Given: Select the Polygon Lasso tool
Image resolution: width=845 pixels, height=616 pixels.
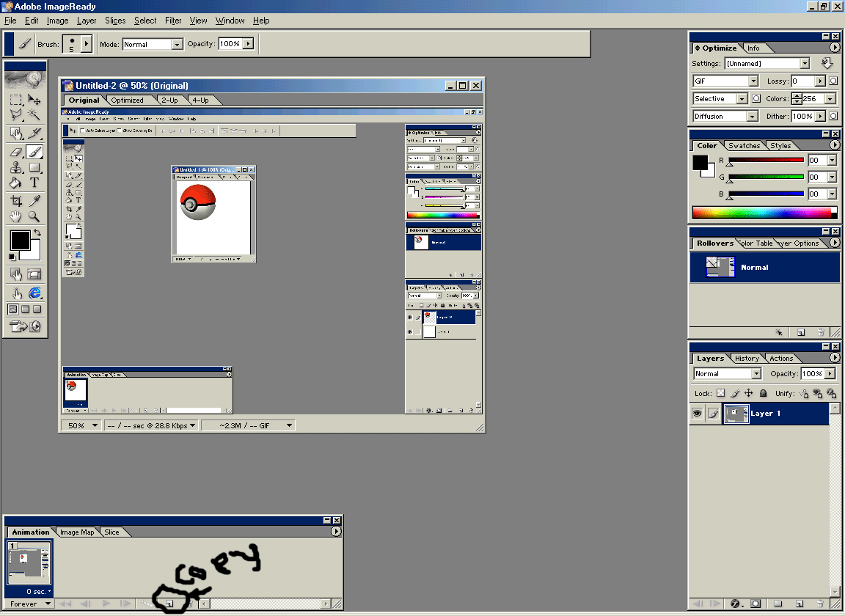Looking at the screenshot, I should (16, 114).
